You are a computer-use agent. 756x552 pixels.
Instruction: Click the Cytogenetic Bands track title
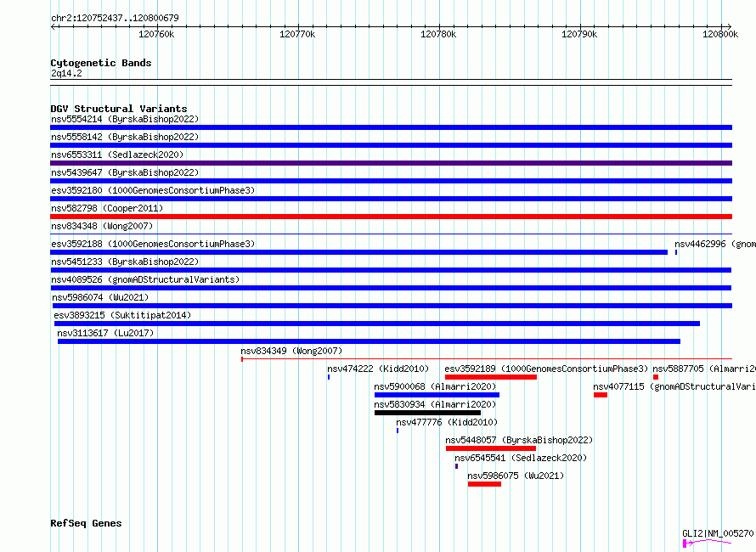tap(101, 63)
